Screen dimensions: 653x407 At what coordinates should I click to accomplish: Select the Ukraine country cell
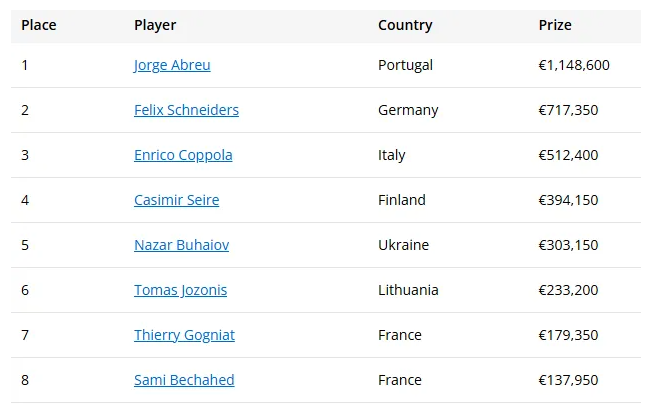coord(403,245)
